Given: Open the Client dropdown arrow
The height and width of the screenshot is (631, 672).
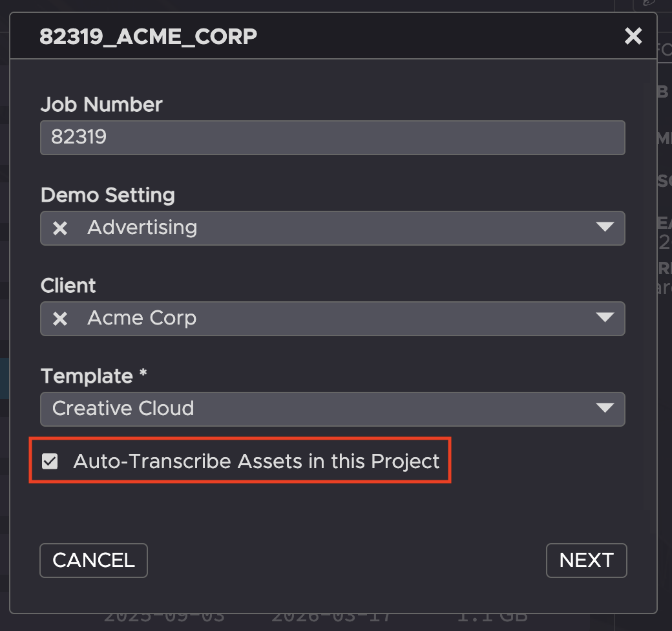Looking at the screenshot, I should coord(605,318).
